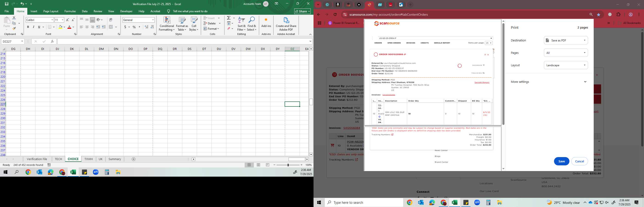
Task: Open Power BI Financial R... bookmark
Action: click(344, 23)
